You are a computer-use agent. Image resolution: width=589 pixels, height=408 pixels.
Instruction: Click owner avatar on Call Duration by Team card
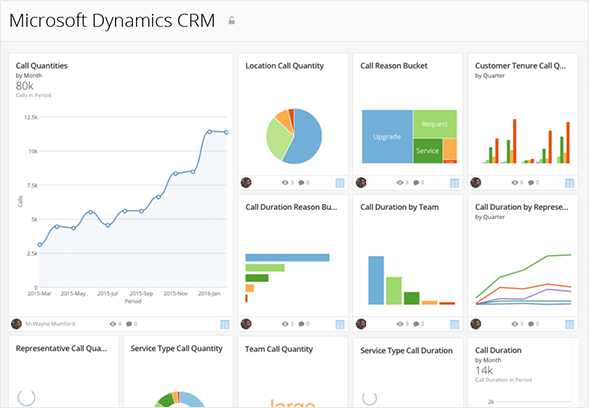click(x=361, y=324)
